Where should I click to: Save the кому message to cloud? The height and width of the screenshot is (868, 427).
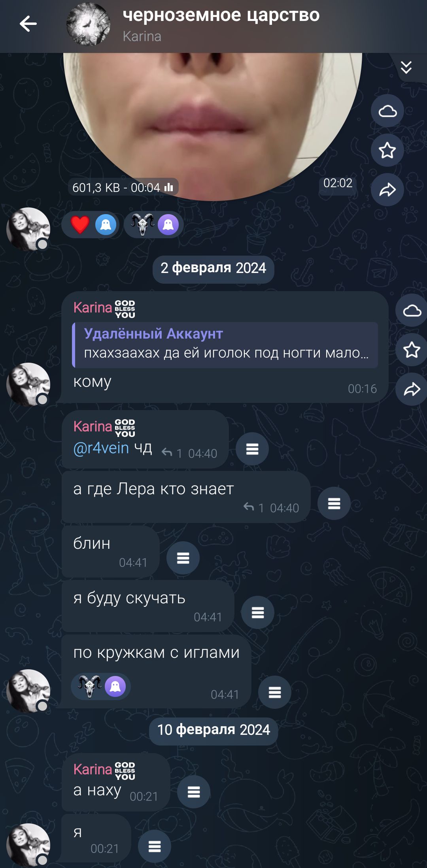(x=412, y=311)
